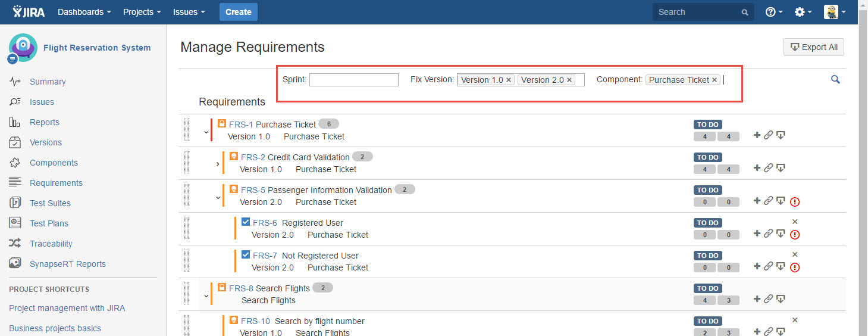
Task: Open the administration gear menu
Action: tap(803, 12)
